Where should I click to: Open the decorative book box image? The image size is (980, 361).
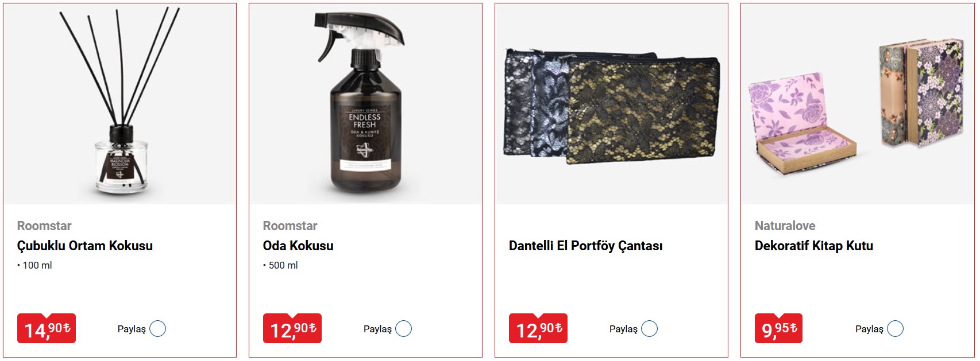click(857, 104)
